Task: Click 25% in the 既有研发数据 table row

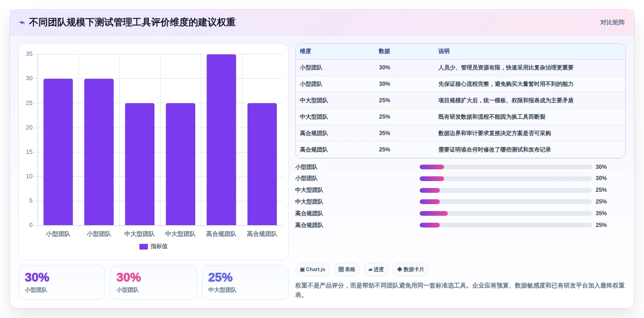Action: point(384,117)
